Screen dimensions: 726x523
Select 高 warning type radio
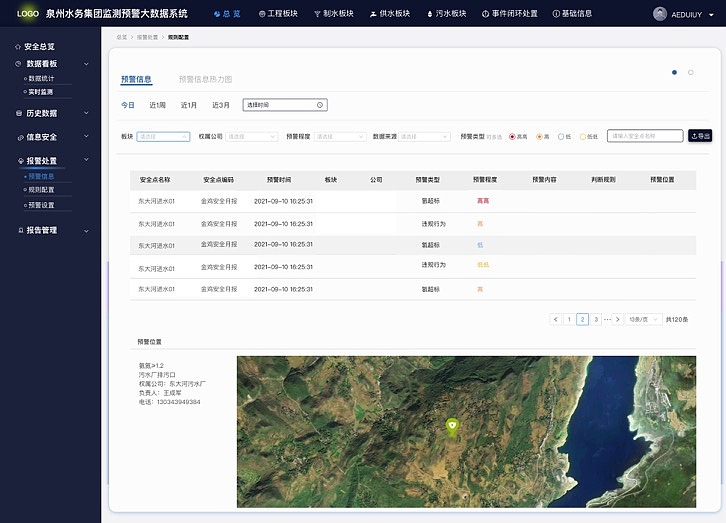pos(539,137)
